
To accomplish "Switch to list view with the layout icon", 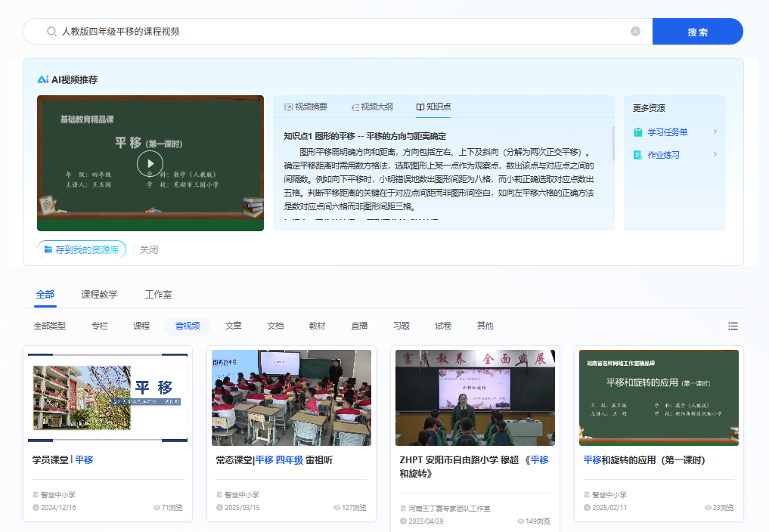I will click(x=732, y=326).
